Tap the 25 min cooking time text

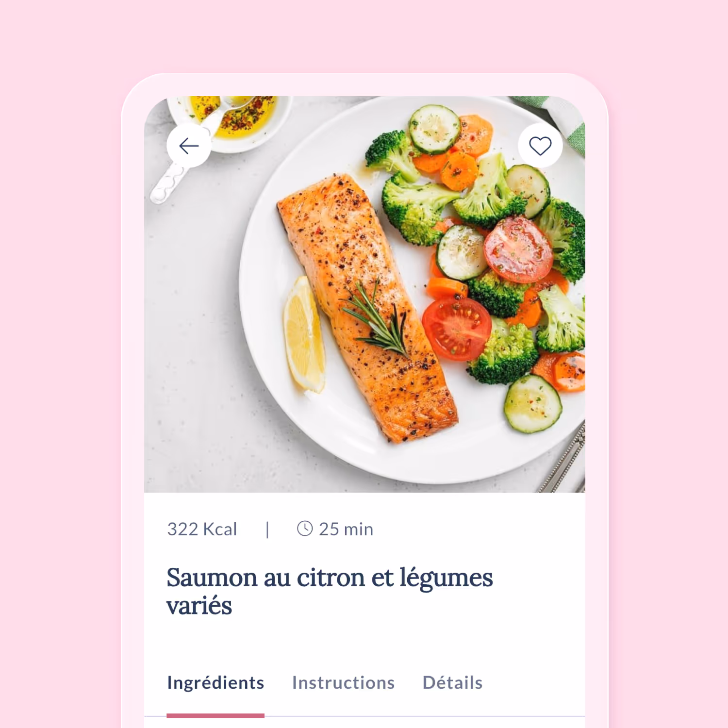point(346,529)
